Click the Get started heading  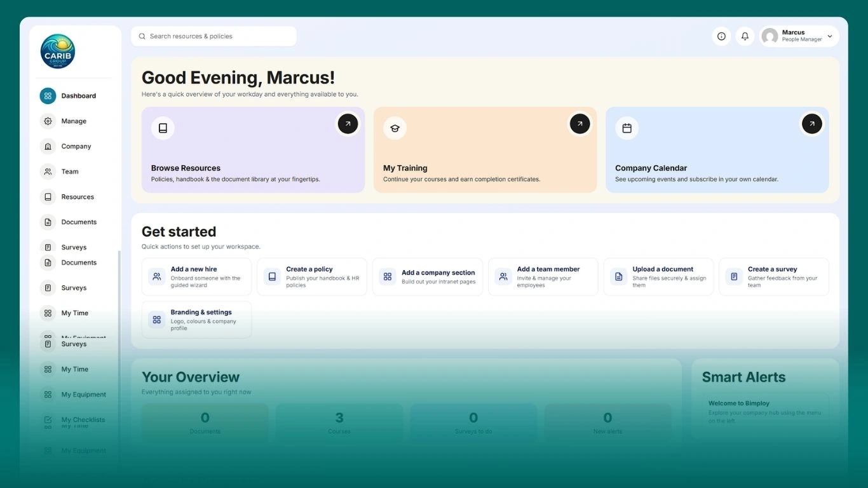pyautogui.click(x=179, y=232)
